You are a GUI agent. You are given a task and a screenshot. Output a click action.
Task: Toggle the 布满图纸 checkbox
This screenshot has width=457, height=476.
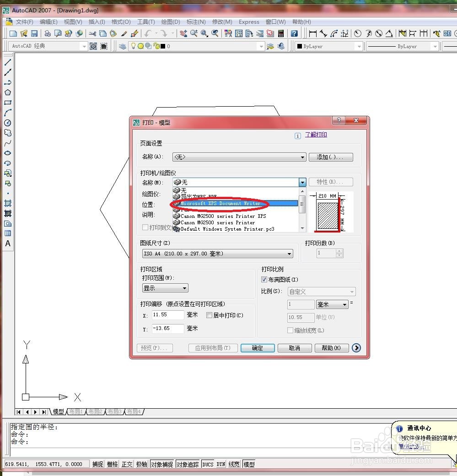pos(264,279)
